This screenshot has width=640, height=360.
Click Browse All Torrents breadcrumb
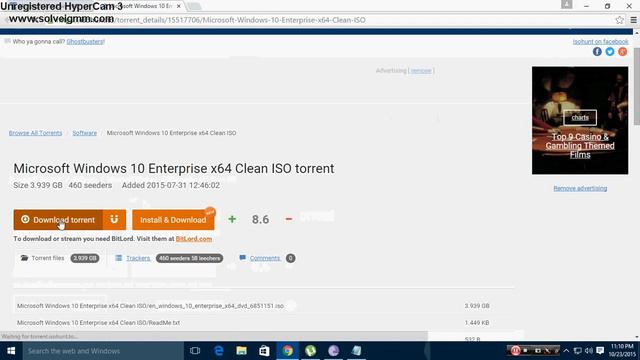(x=36, y=133)
